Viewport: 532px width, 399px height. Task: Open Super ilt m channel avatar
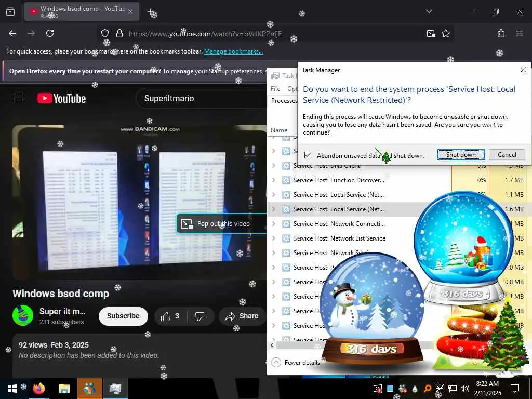(23, 315)
